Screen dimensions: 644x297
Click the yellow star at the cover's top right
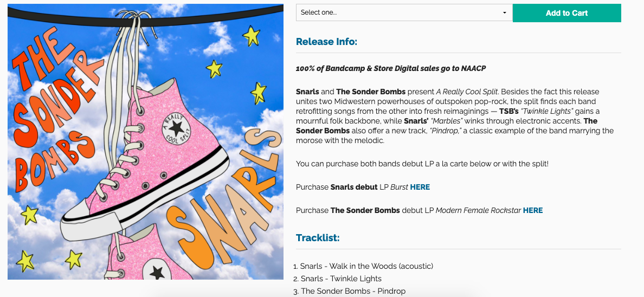(251, 36)
